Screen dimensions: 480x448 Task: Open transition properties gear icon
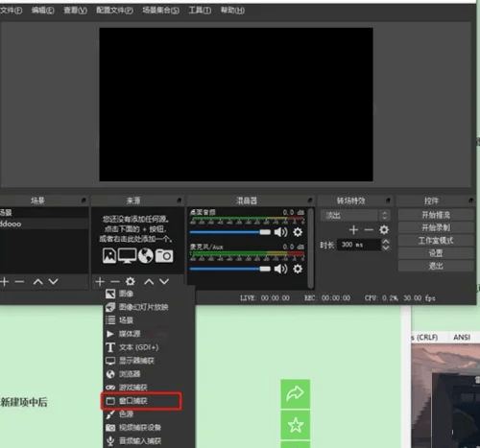pos(384,230)
